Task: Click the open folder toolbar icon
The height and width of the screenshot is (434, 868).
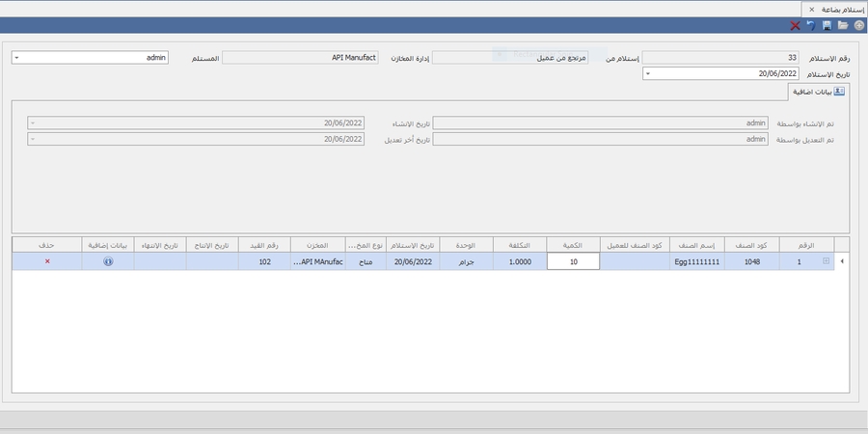Action: pos(843,25)
